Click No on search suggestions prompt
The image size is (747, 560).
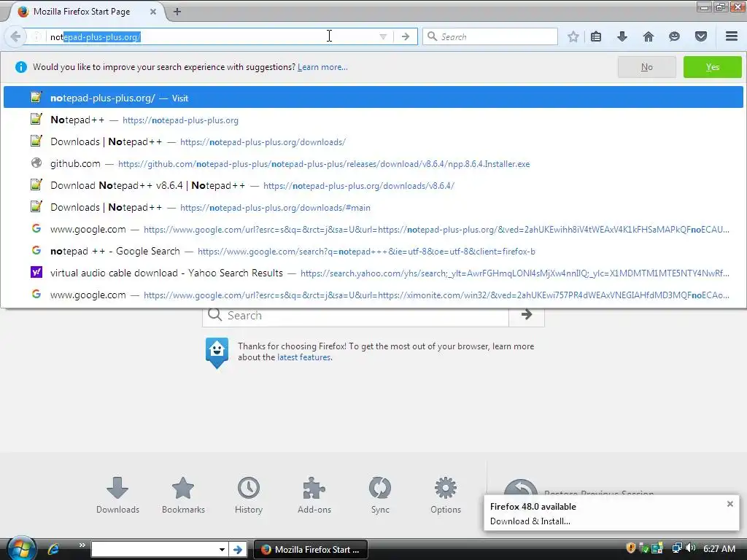coord(646,67)
